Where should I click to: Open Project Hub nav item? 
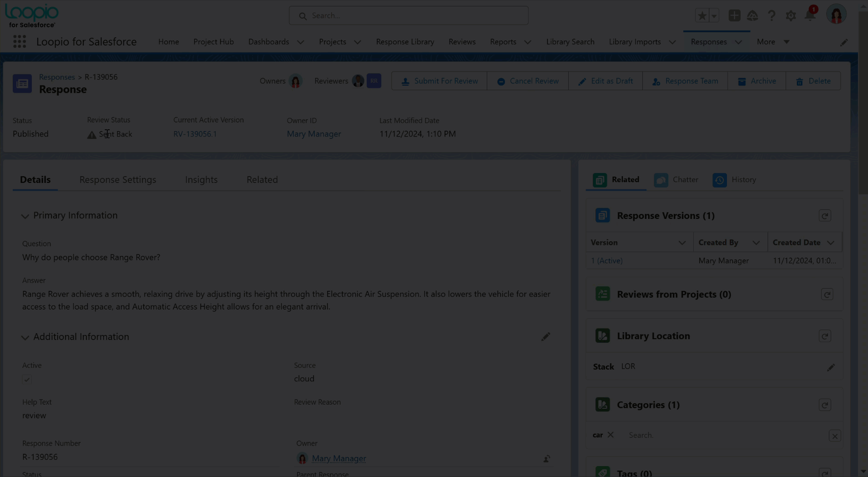[x=213, y=41]
